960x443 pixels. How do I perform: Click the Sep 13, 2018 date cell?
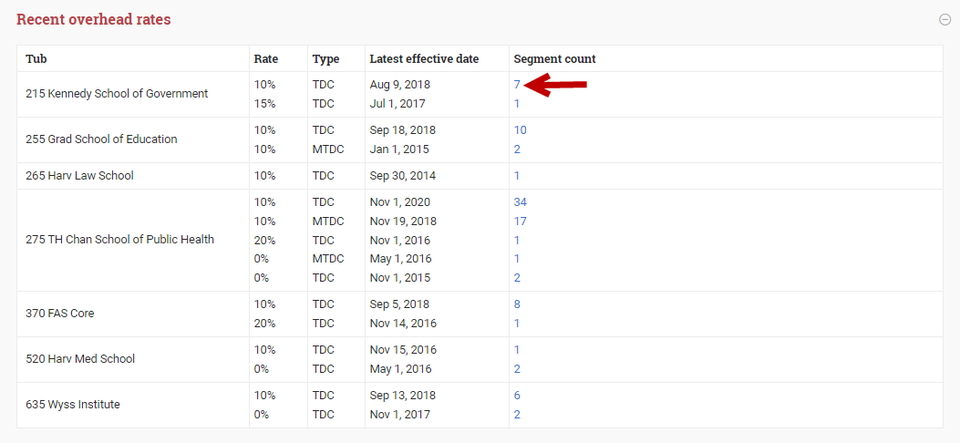coord(403,395)
